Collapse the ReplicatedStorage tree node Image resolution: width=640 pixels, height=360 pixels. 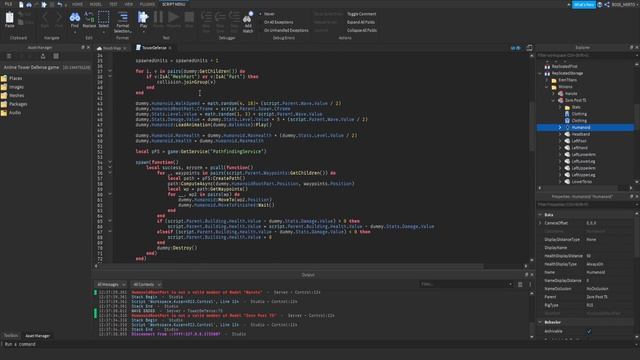coord(540,73)
